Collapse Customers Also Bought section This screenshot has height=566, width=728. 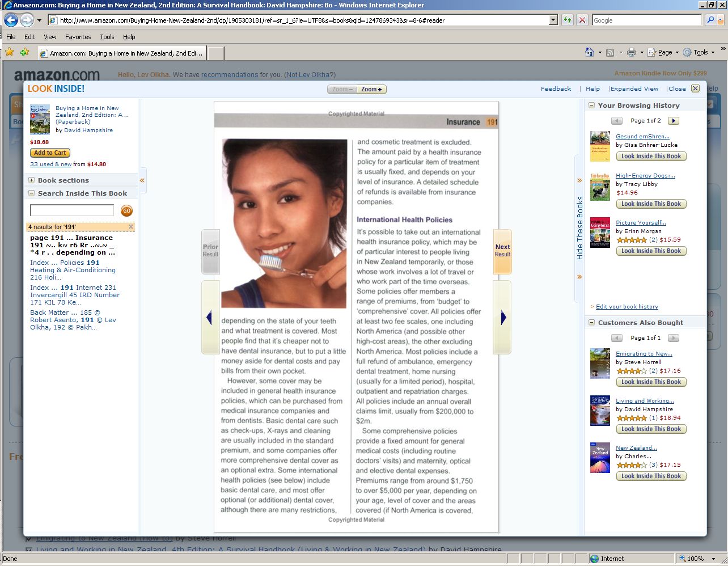click(592, 323)
